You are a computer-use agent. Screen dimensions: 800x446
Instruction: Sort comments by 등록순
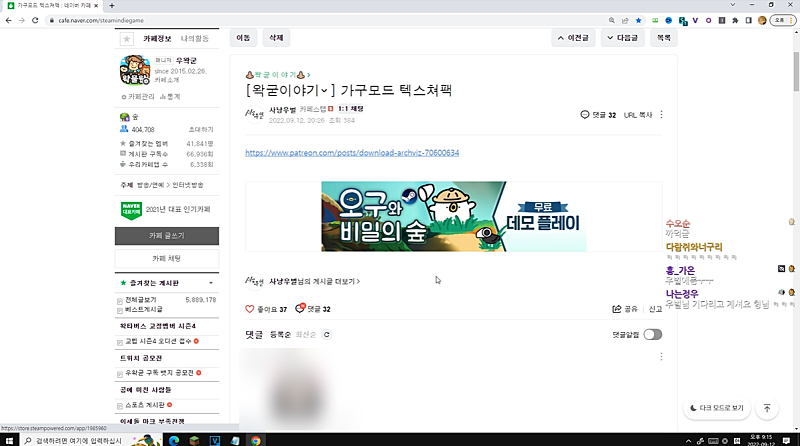tap(280, 335)
